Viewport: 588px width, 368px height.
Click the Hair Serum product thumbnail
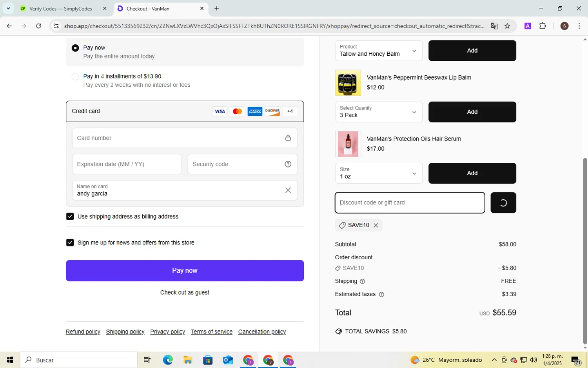[x=348, y=144]
